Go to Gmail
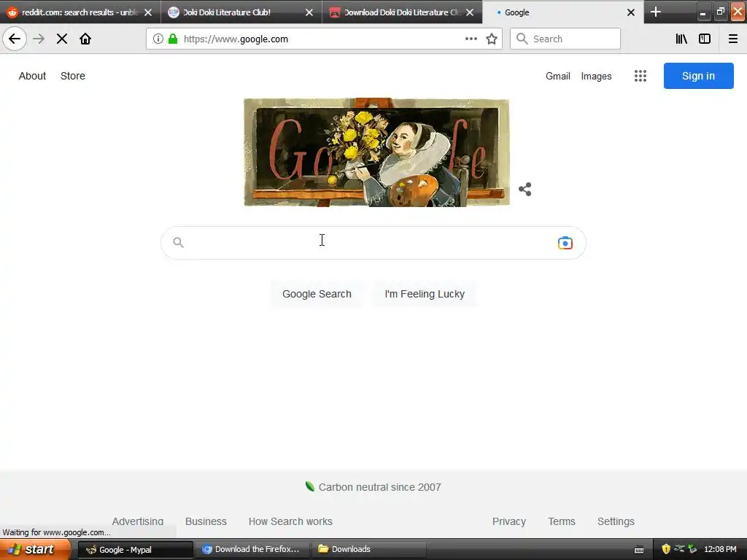 click(558, 76)
